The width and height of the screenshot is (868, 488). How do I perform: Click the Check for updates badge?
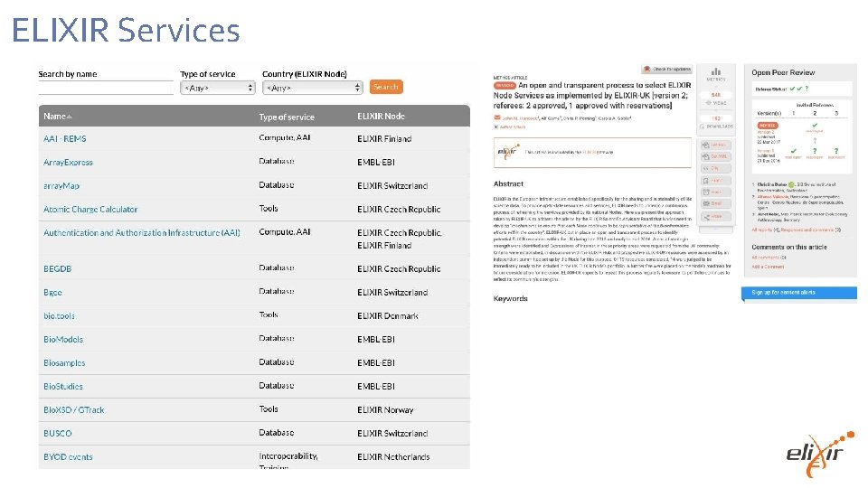point(666,69)
